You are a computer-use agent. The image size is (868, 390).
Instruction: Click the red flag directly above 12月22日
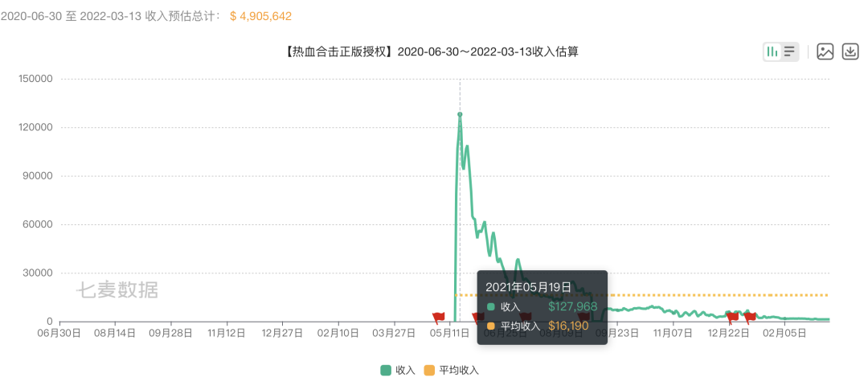point(732,318)
